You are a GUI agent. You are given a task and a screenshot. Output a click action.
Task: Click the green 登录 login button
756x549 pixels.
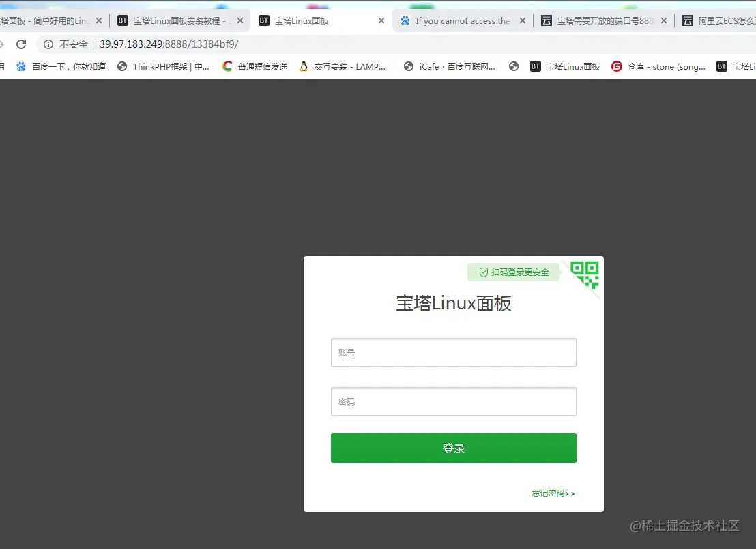click(x=453, y=448)
